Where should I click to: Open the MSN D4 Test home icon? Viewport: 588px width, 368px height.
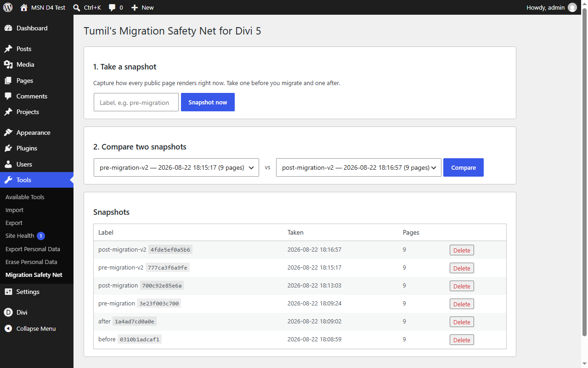pyautogui.click(x=24, y=7)
